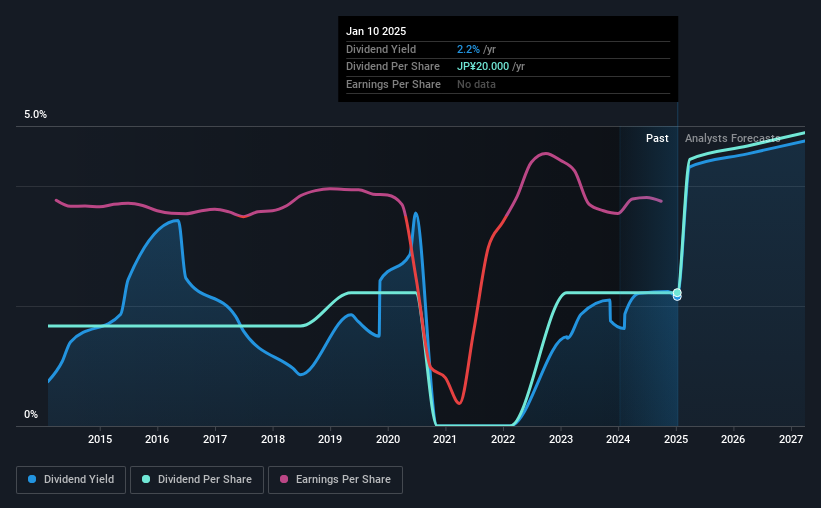Click the teal data point marker at 2025

[677, 292]
